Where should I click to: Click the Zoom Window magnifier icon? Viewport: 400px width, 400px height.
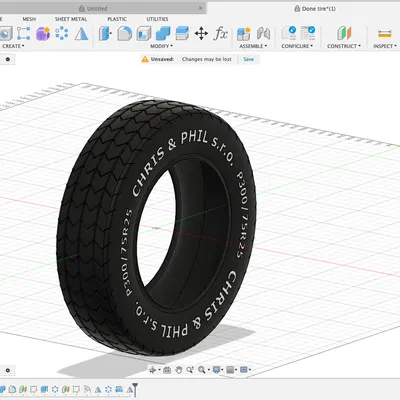[202, 370]
